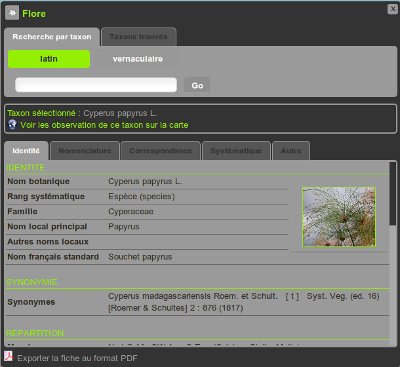Switch to the Correspondance tab

[161, 151]
